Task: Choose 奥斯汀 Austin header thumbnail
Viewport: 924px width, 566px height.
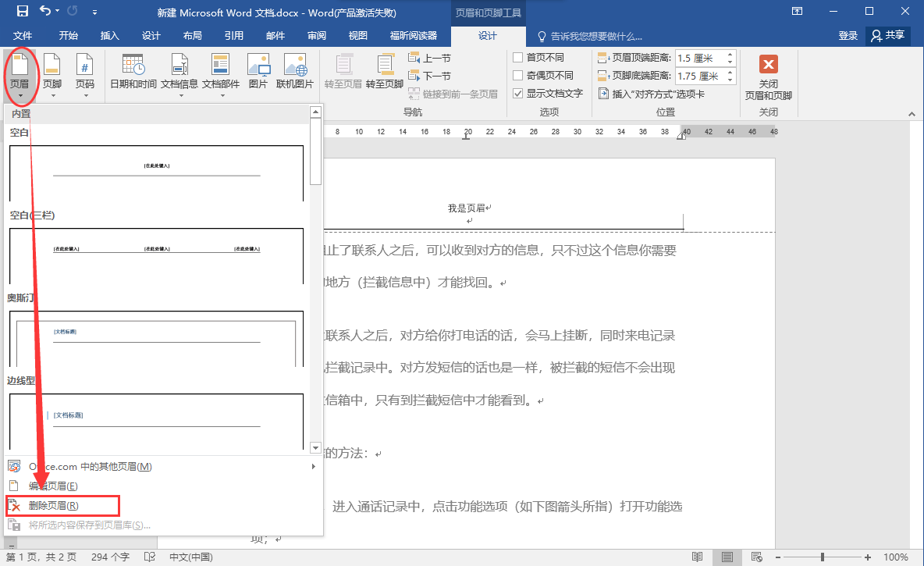Action: [x=156, y=339]
